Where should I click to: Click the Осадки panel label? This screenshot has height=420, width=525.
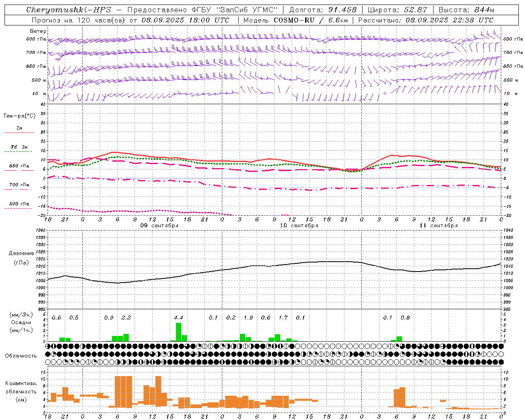pos(21,322)
